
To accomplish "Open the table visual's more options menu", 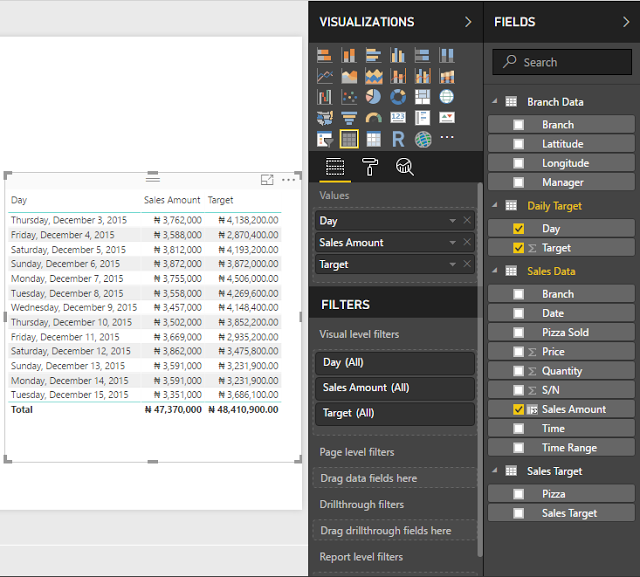I will (288, 180).
